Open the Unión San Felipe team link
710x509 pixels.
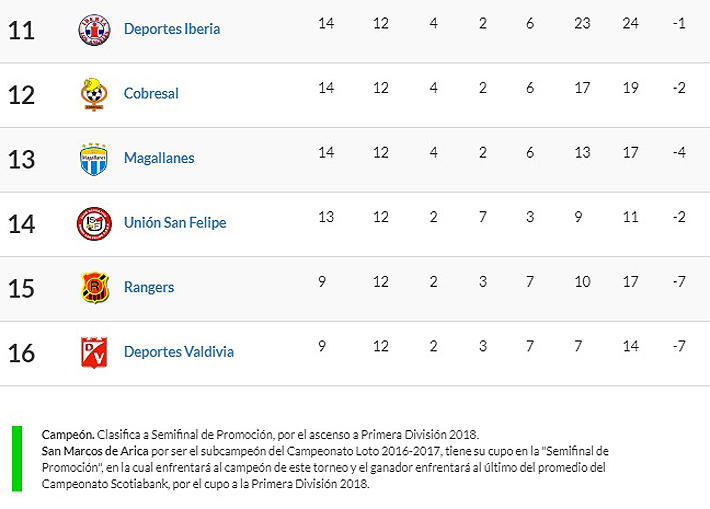[x=175, y=223]
